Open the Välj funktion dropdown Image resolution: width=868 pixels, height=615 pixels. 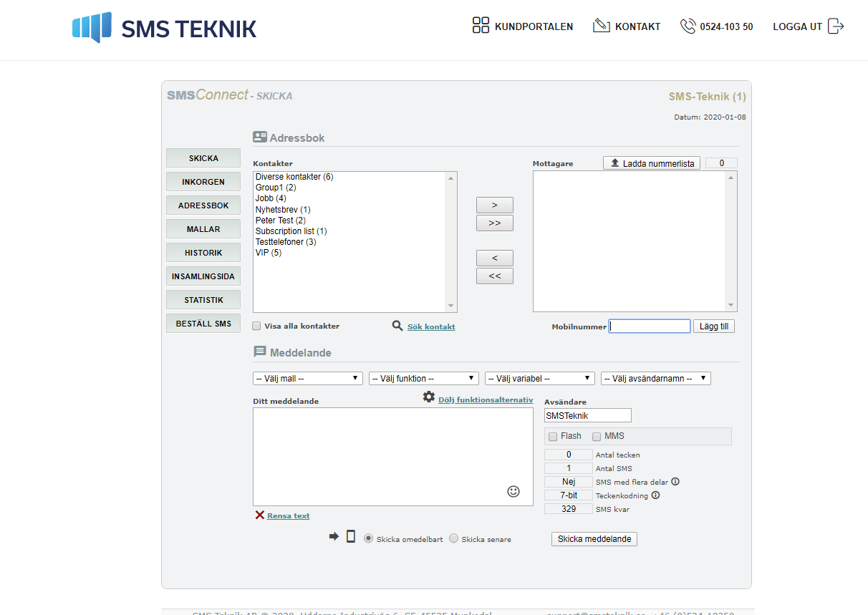[x=424, y=378]
